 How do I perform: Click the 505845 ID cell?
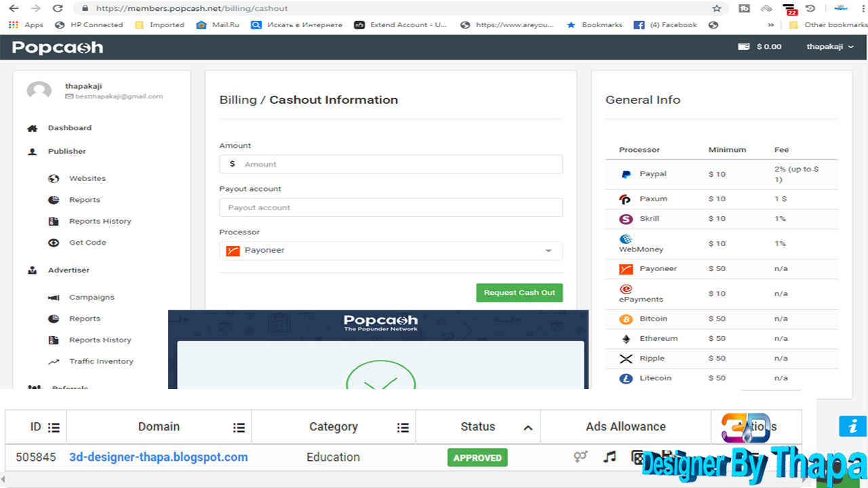tap(36, 457)
